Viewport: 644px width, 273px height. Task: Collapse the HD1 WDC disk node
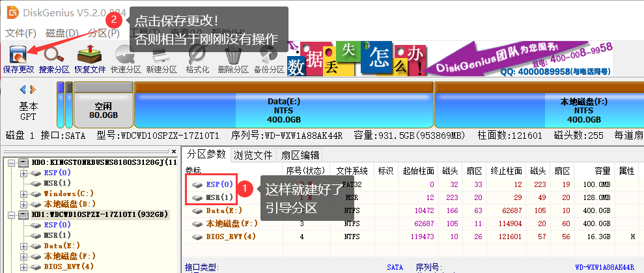(11, 214)
